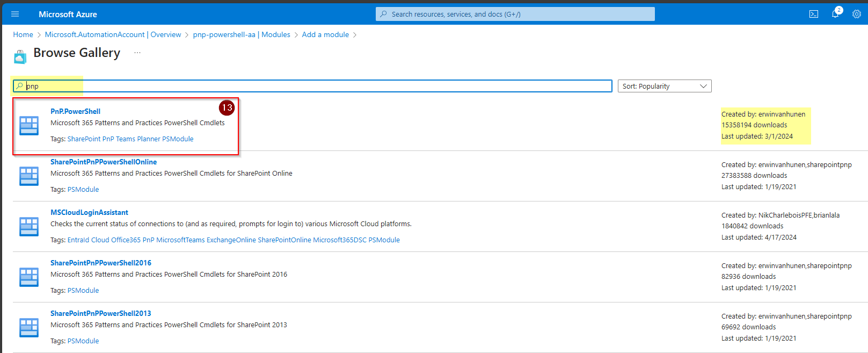Viewport: 868px width, 353px height.
Task: Click PSModule tag under SharePointPnPPowerShell2016
Action: [x=83, y=290]
